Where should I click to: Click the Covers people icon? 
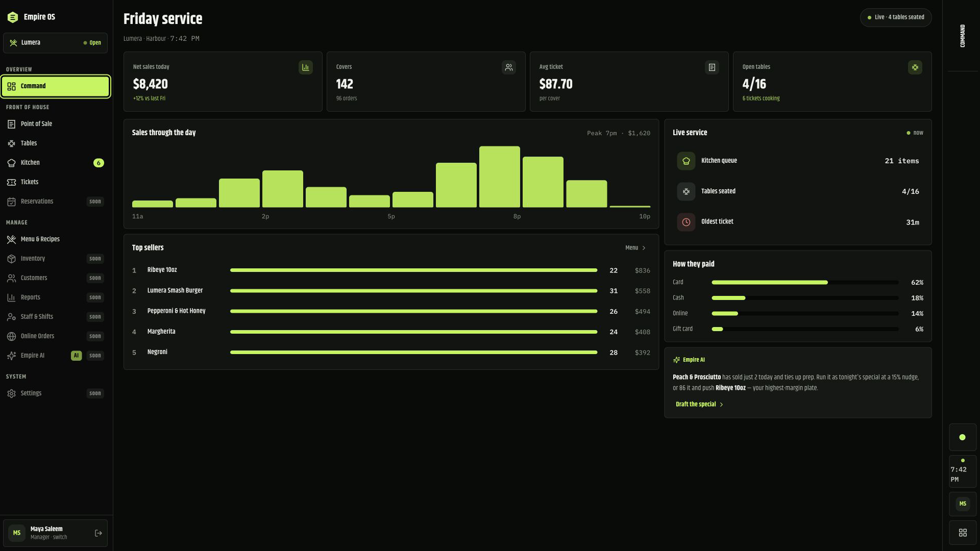pos(509,67)
